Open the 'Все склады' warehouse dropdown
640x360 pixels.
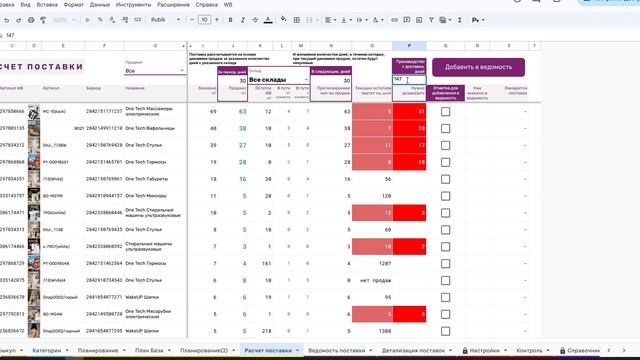pyautogui.click(x=278, y=80)
